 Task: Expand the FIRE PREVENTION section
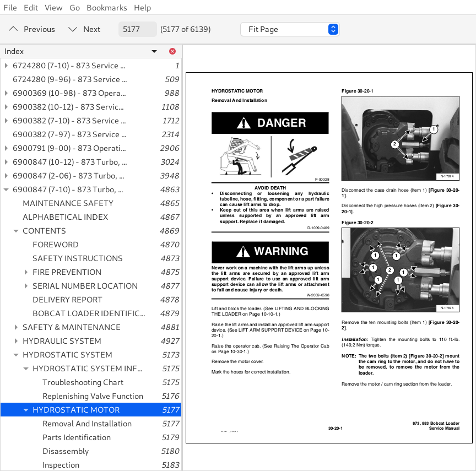[x=26, y=272]
